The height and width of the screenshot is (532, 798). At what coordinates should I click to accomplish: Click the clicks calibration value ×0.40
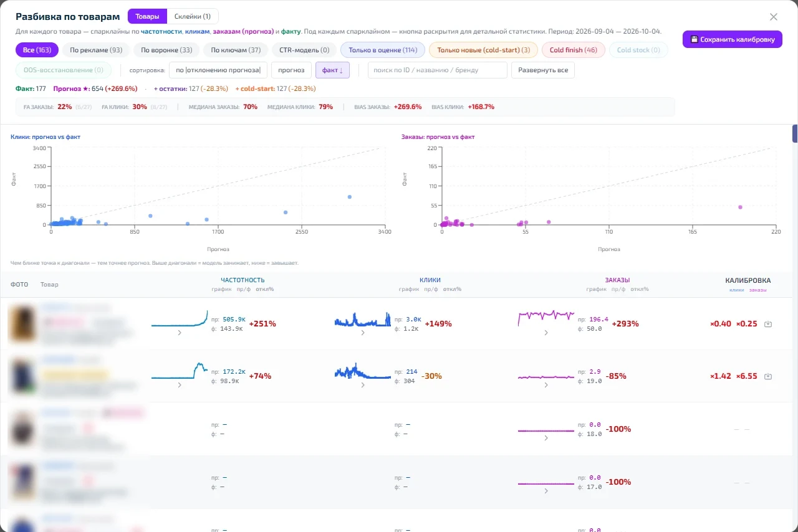(x=721, y=324)
